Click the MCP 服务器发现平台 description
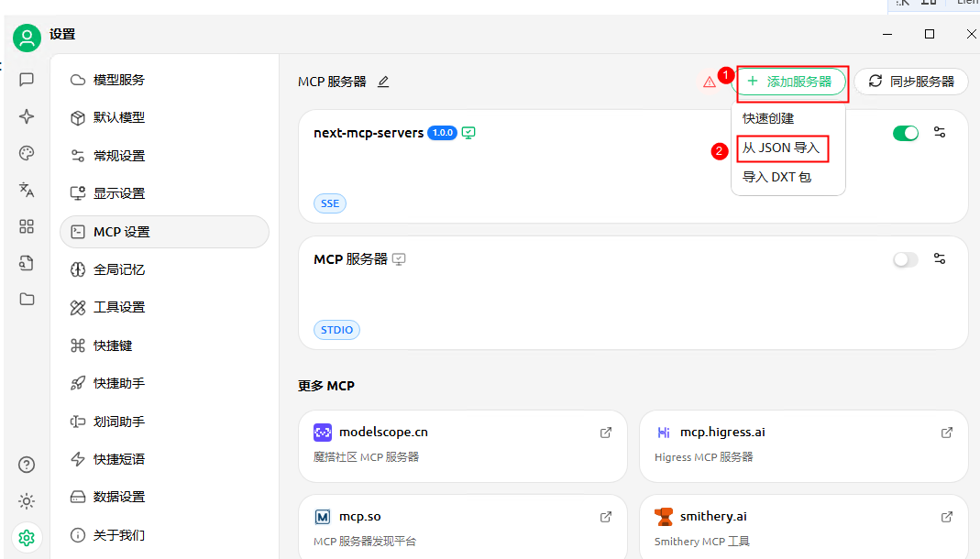This screenshot has height=559, width=980. click(x=364, y=542)
